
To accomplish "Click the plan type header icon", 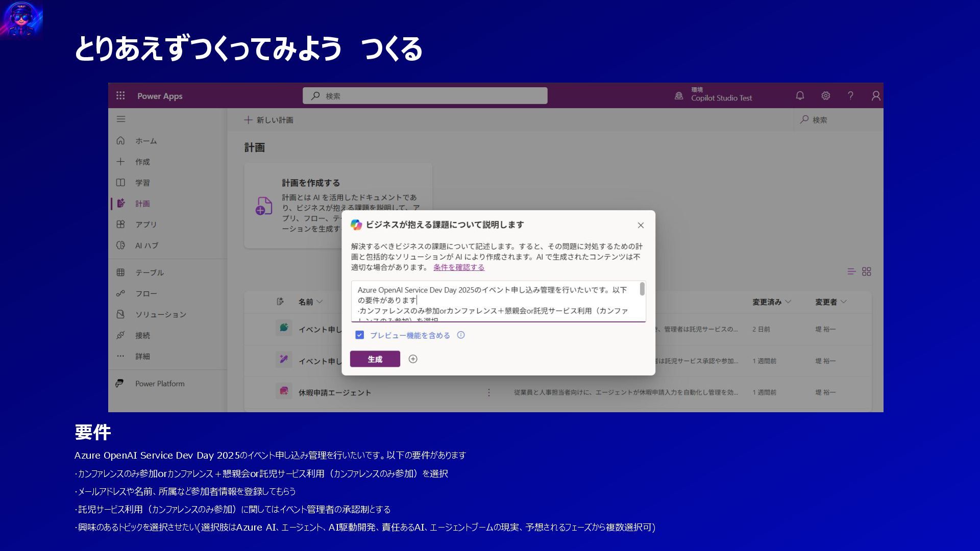I will tap(280, 302).
